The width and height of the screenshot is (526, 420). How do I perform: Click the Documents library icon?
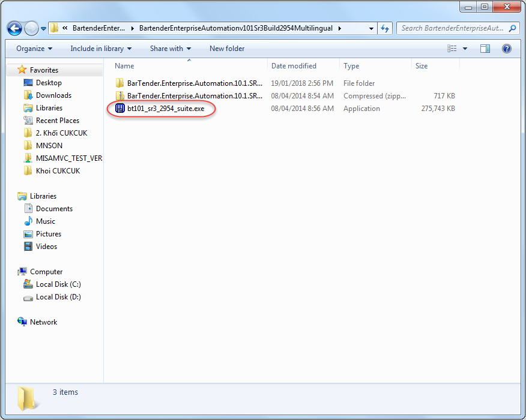[28, 208]
